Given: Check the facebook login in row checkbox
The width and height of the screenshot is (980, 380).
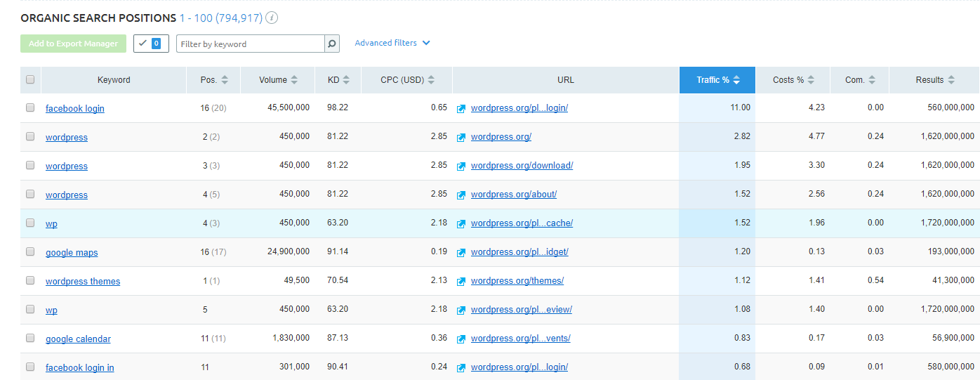Looking at the screenshot, I should pyautogui.click(x=30, y=367).
